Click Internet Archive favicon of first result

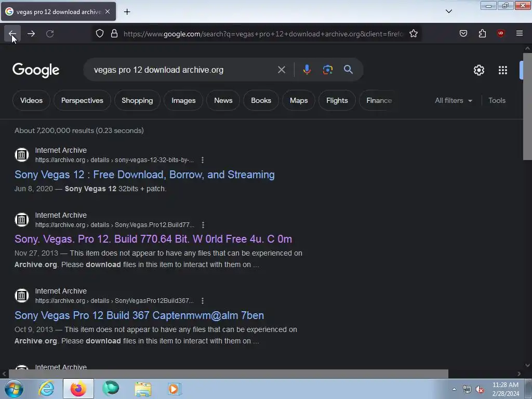[22, 155]
